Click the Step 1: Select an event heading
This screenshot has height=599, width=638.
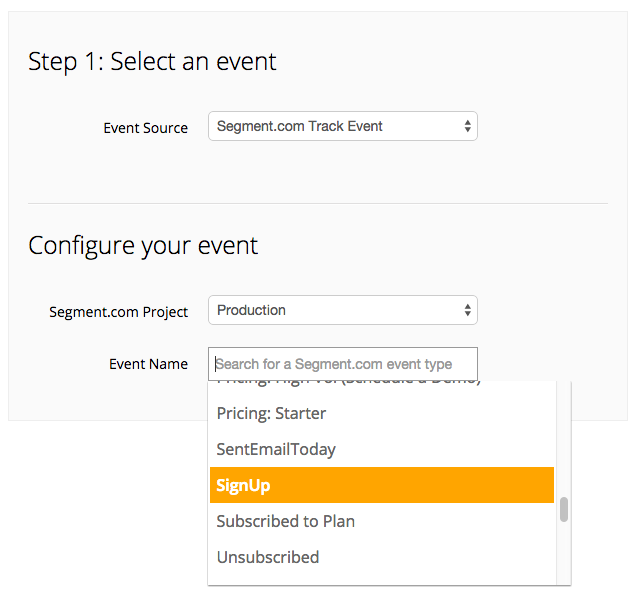[x=152, y=61]
